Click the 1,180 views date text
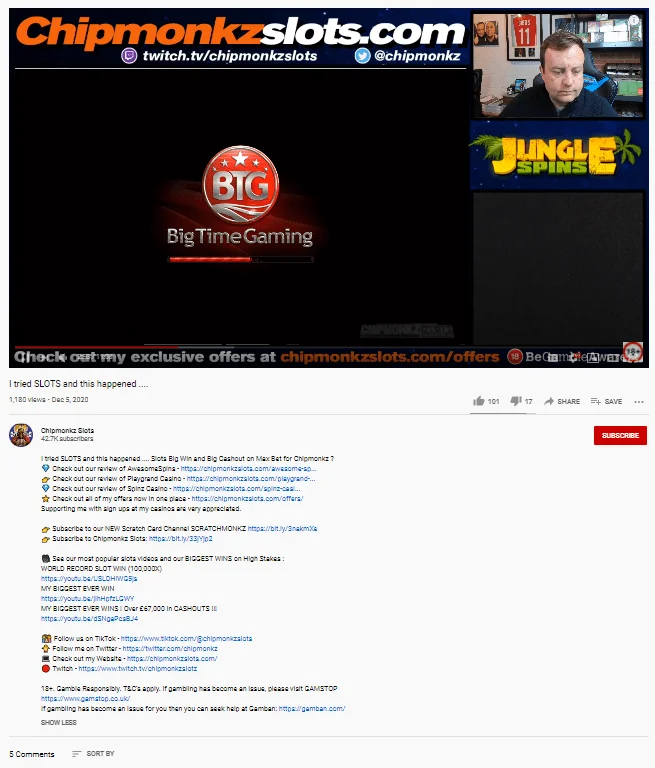Screen dimensions: 655x768 pos(49,400)
